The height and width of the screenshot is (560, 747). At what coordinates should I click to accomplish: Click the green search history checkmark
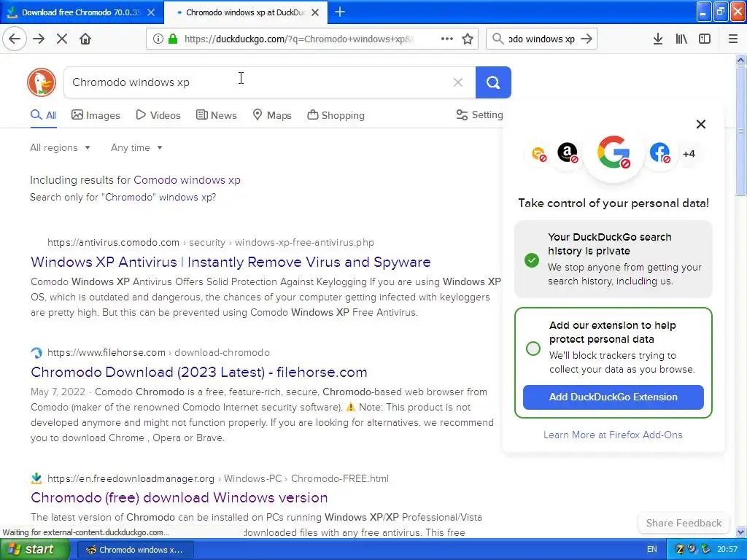[x=532, y=260]
